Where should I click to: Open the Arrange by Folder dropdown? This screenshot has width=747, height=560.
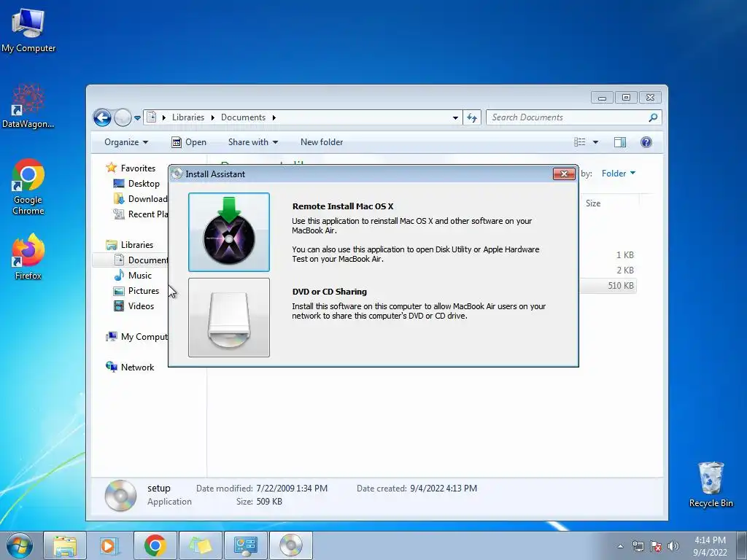pyautogui.click(x=619, y=174)
